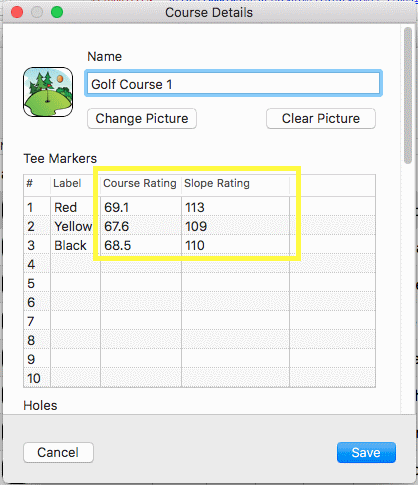
Task: Select the Yellow tee marker label cell
Action: click(75, 226)
